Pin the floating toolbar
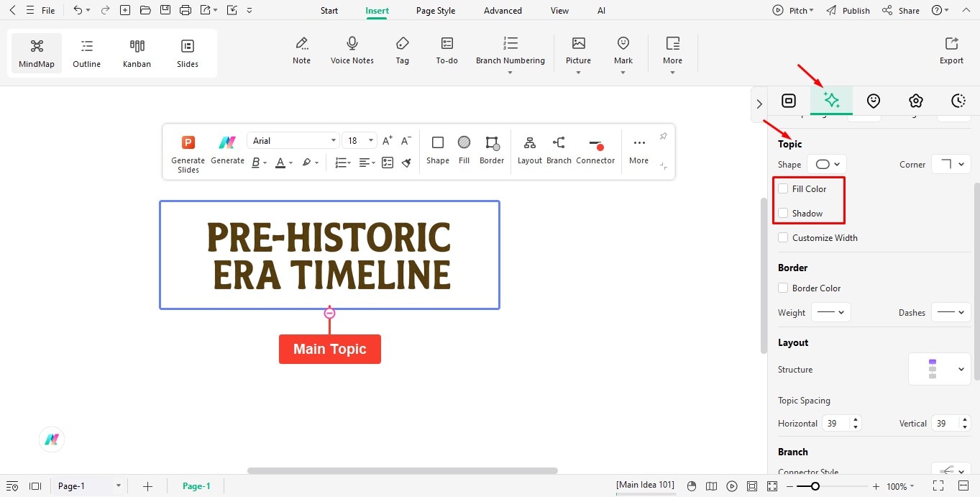The width and height of the screenshot is (980, 497). (x=664, y=136)
